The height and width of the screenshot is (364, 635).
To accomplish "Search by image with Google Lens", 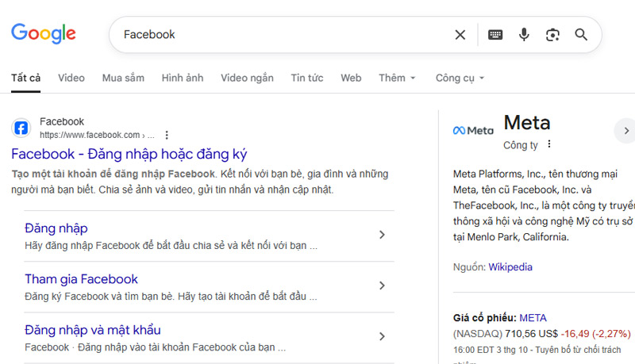I will (552, 35).
